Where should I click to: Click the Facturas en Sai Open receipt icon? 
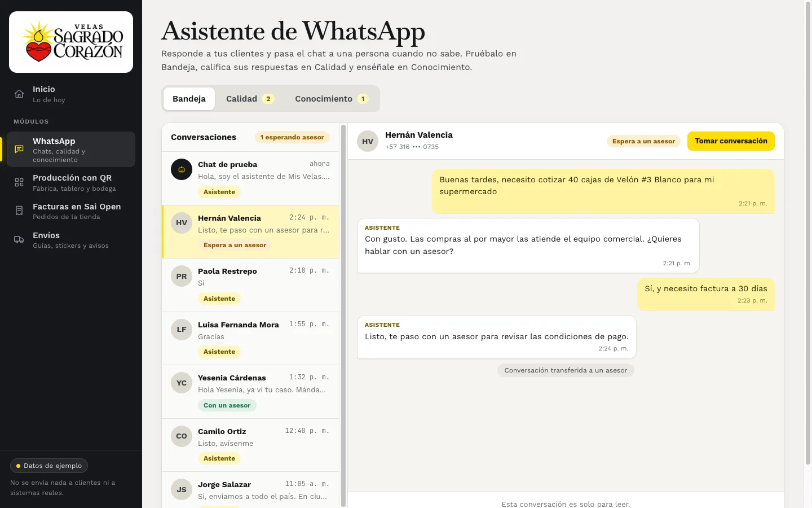19,211
